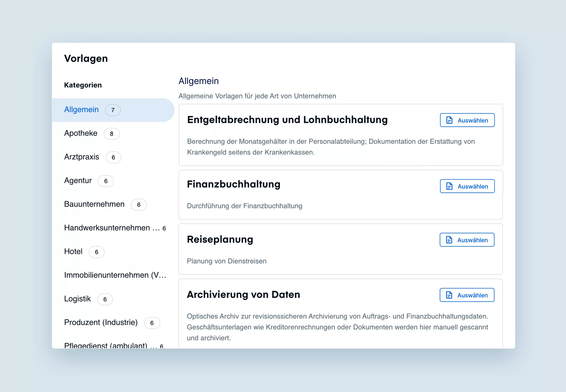Show Bauunternehmen templates
The image size is (566, 392).
(113, 204)
